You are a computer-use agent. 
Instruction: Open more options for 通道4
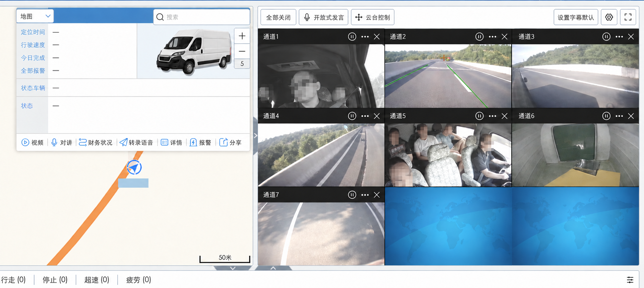click(365, 116)
